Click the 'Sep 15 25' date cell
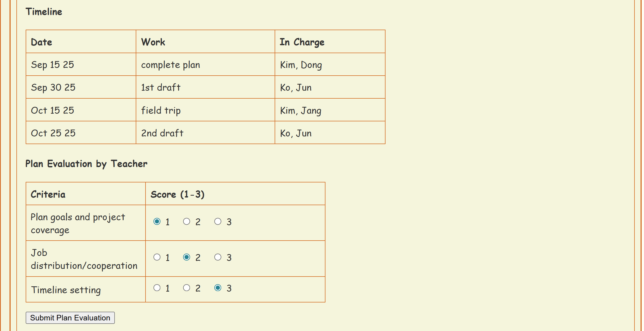This screenshot has height=331, width=644. pos(52,65)
